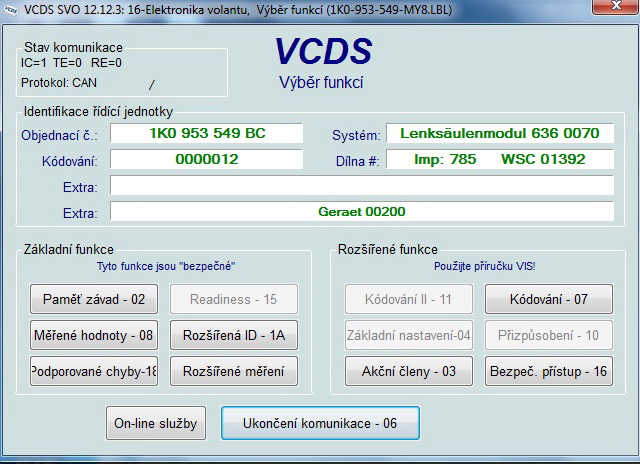
Task: Click the Kódování II - 11 button
Action: coord(409,299)
